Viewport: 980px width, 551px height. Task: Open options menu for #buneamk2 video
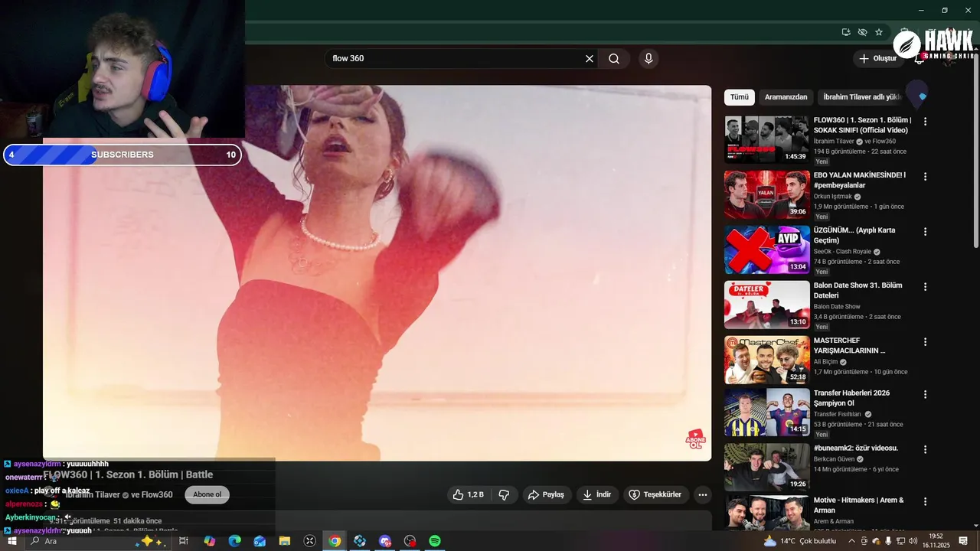click(925, 450)
